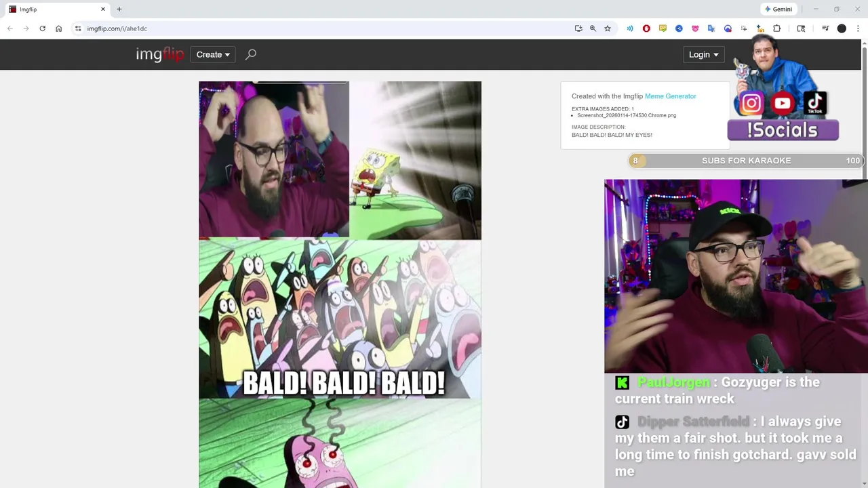
Task: Click the address bar URL
Action: point(117,28)
